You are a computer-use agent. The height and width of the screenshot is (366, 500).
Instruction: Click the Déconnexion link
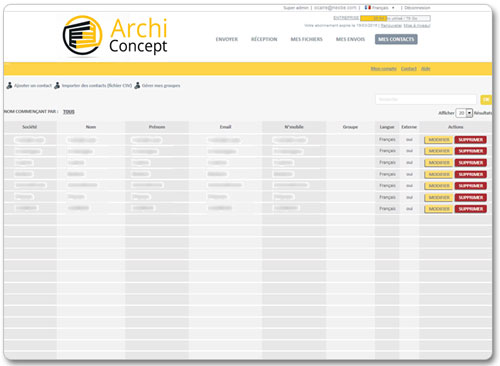click(x=417, y=7)
